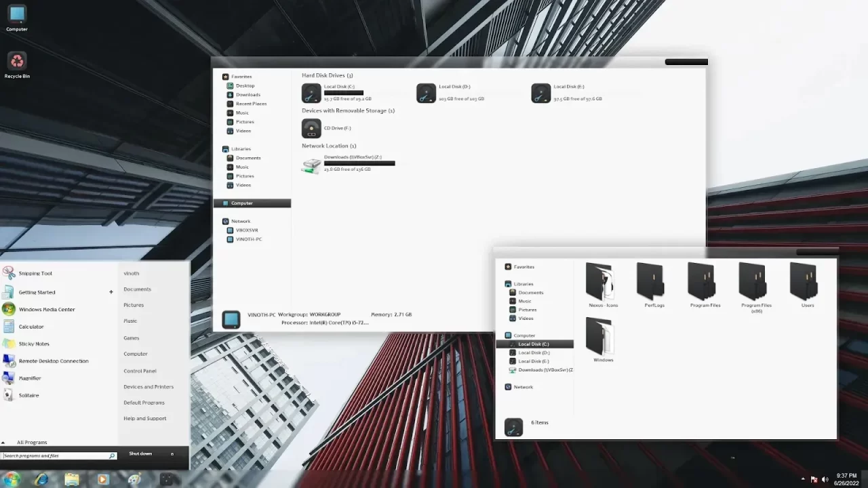868x488 pixels.
Task: Open Windows Media Center from Start menu
Action: [x=39, y=309]
